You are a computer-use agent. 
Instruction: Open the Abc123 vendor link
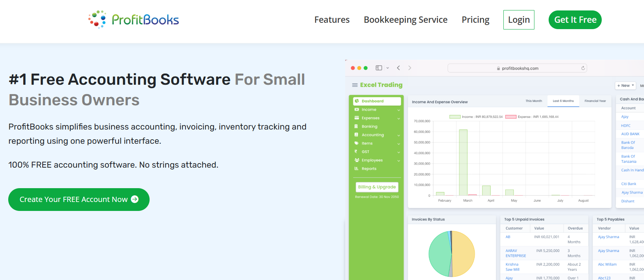604,278
